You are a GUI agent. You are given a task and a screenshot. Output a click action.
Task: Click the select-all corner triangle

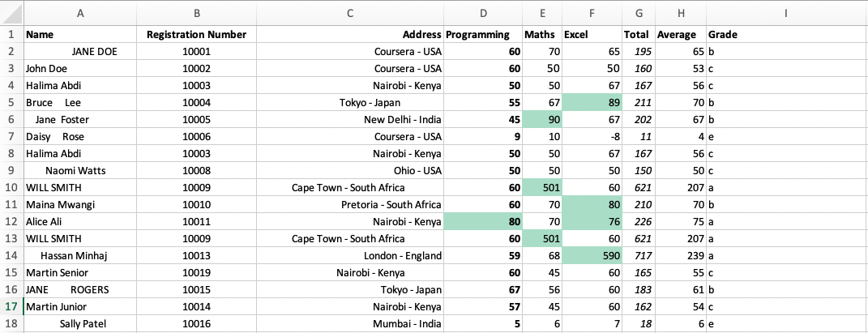point(11,15)
